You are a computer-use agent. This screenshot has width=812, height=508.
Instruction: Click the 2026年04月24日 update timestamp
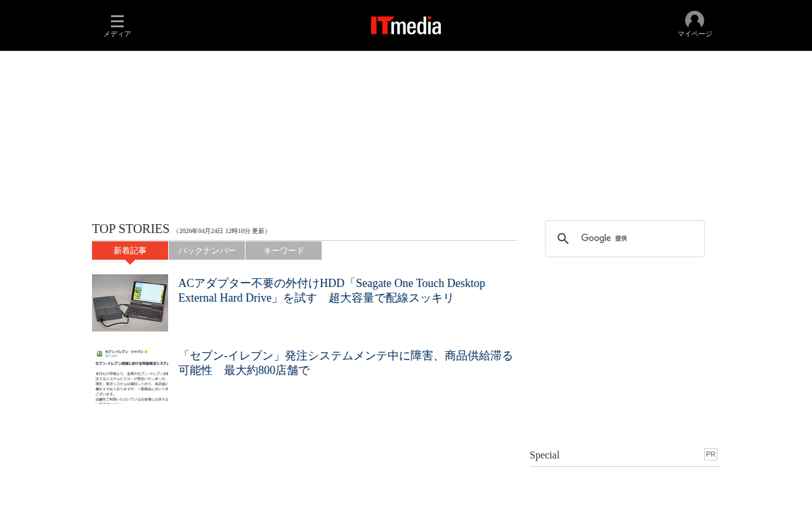tap(222, 231)
